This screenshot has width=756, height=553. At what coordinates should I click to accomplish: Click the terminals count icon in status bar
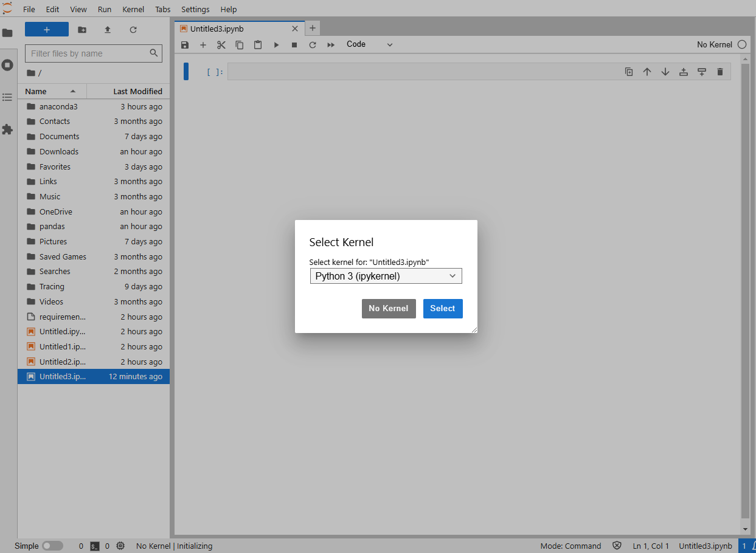point(95,546)
